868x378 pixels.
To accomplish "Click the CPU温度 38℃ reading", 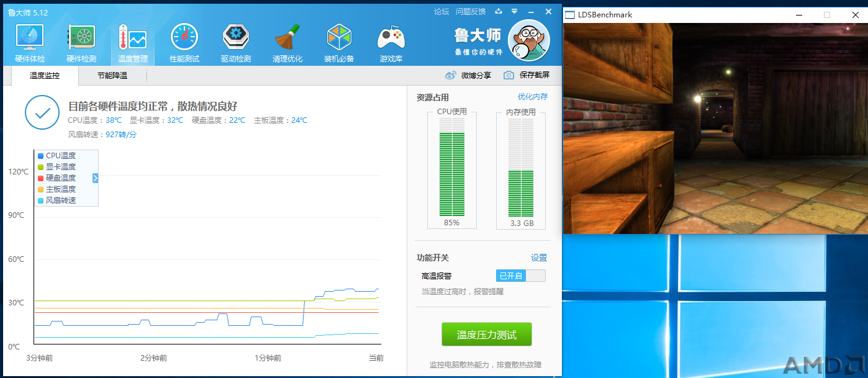I will 95,120.
